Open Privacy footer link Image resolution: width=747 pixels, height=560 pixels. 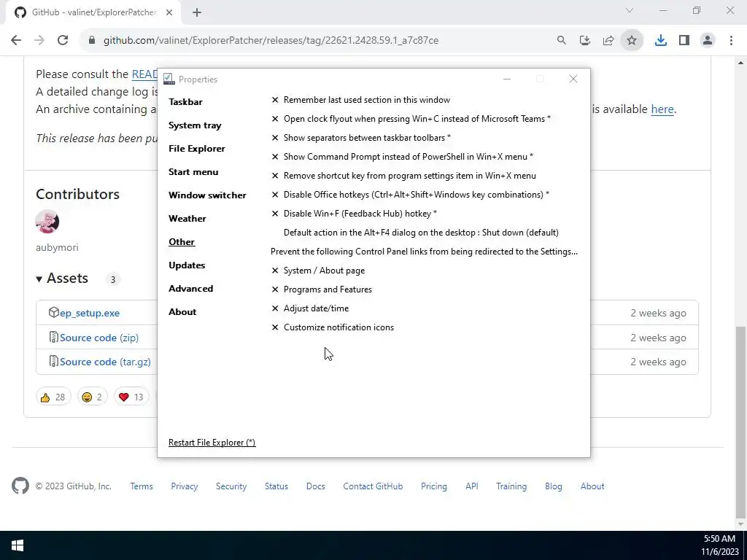coord(185,486)
